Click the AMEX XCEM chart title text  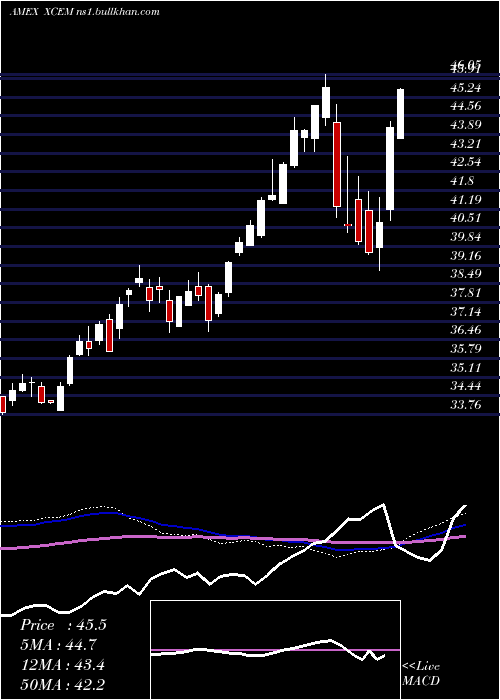84,12
